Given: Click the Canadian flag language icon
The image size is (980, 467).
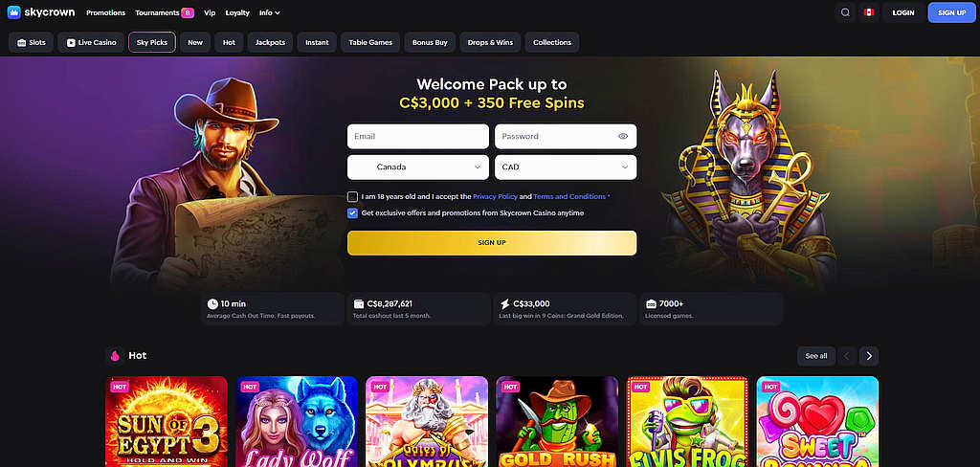Looking at the screenshot, I should tap(868, 12).
